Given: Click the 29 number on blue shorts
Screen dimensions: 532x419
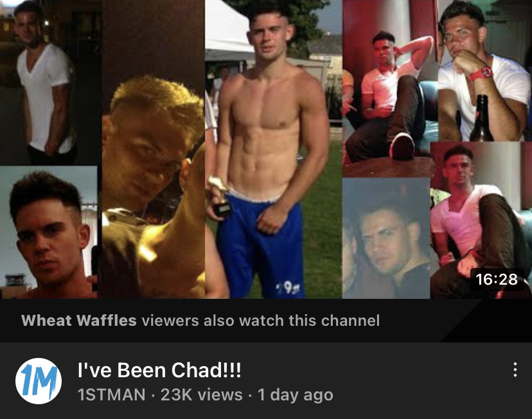Looking at the screenshot, I should click(288, 288).
